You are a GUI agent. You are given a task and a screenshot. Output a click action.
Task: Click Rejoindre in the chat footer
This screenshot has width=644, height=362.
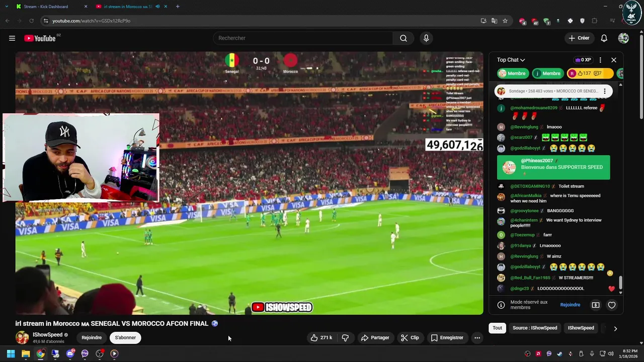[570, 305]
